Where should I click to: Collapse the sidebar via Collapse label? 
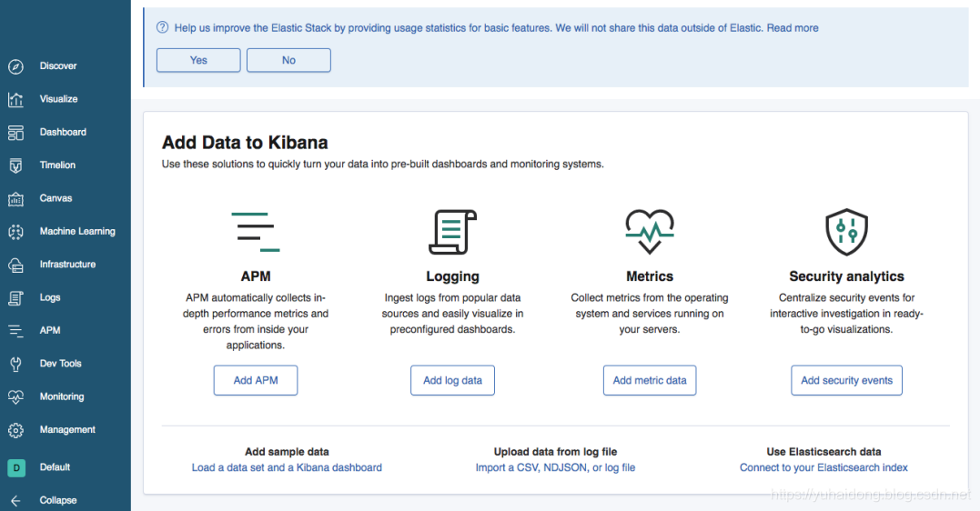pyautogui.click(x=58, y=500)
